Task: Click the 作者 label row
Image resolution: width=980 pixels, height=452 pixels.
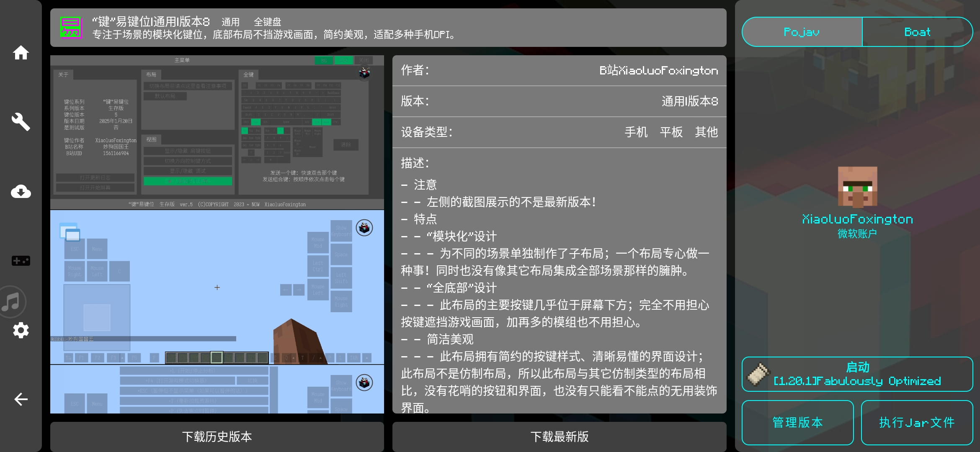Action: click(559, 70)
